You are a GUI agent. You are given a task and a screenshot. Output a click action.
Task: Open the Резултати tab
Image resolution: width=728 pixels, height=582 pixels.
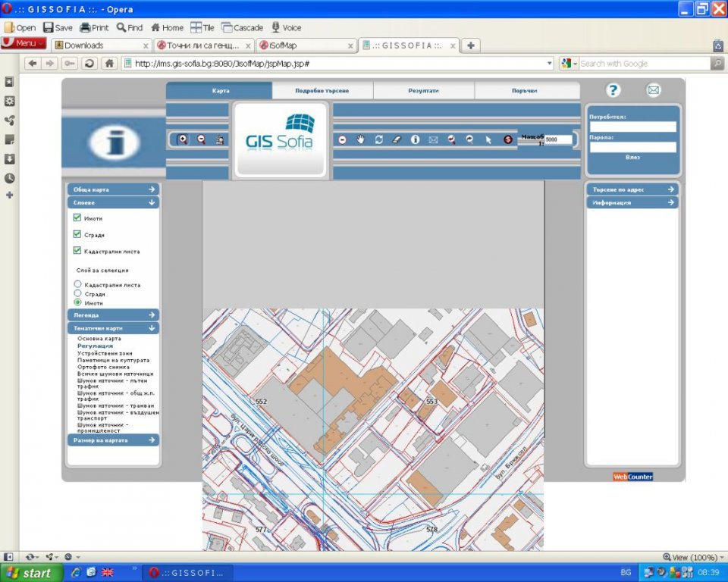[x=423, y=91]
